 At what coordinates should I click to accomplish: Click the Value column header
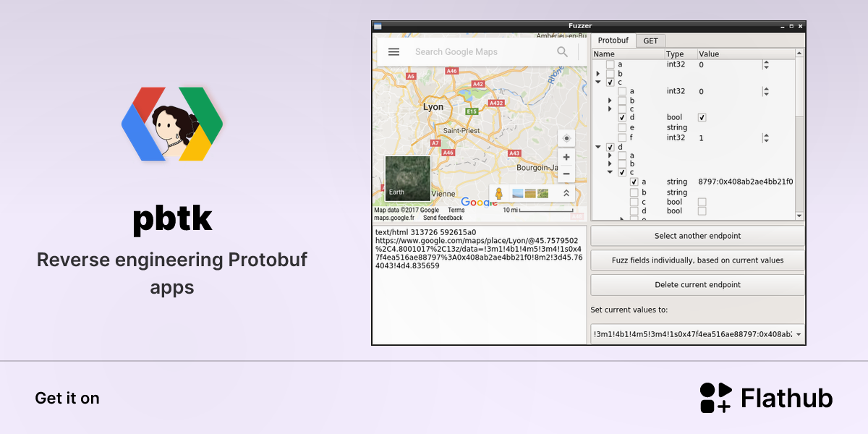[745, 54]
